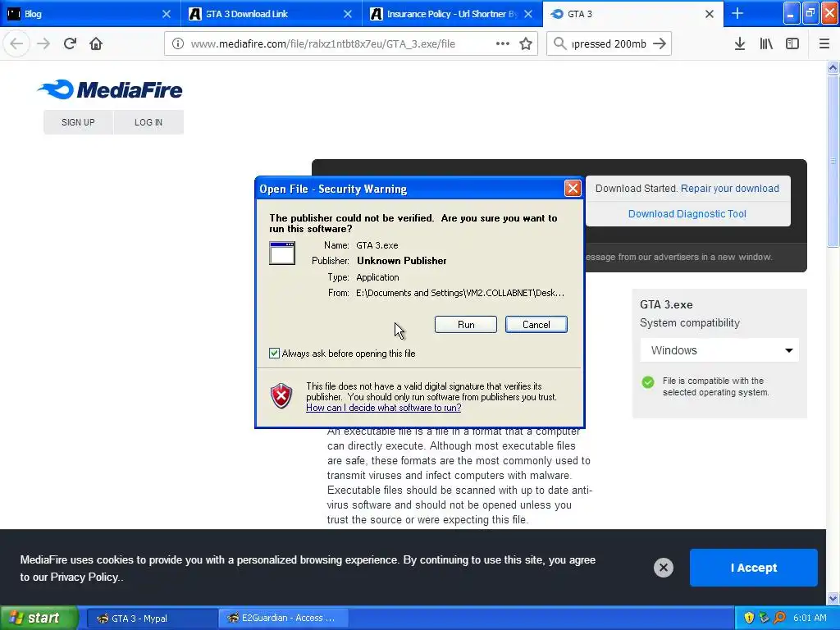This screenshot has height=630, width=840.
Task: Click the LOG IN button
Action: click(x=148, y=122)
